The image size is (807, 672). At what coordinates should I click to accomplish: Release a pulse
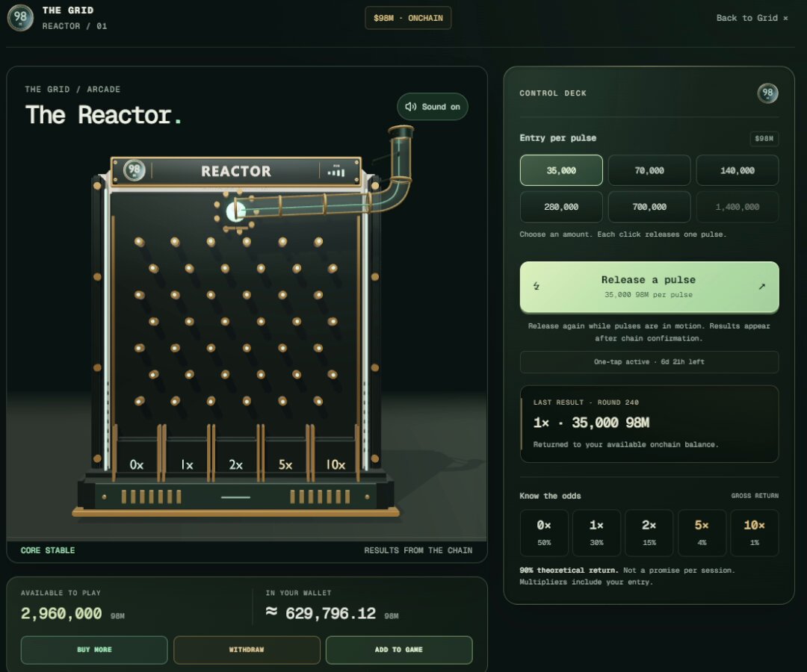tap(649, 287)
